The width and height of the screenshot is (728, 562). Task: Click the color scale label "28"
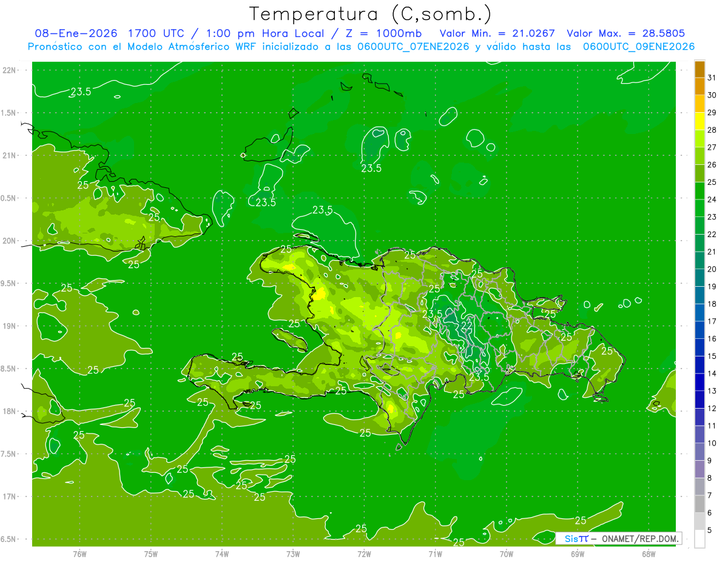712,130
